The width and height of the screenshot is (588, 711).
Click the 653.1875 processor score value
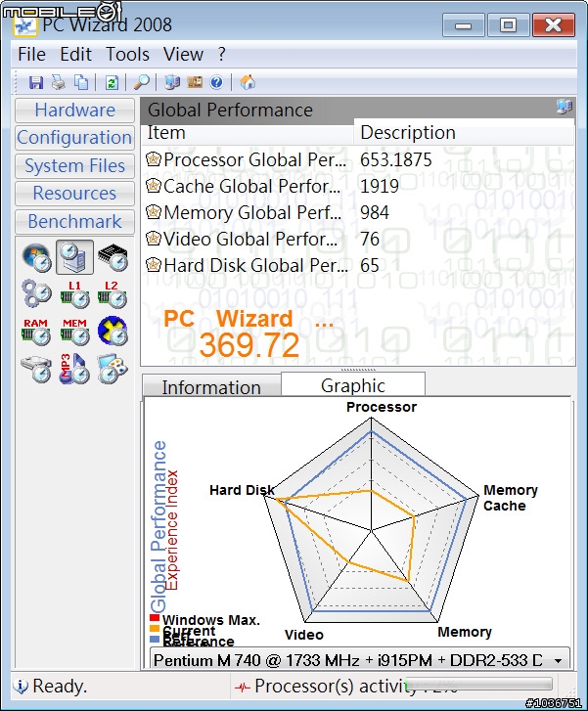click(395, 159)
